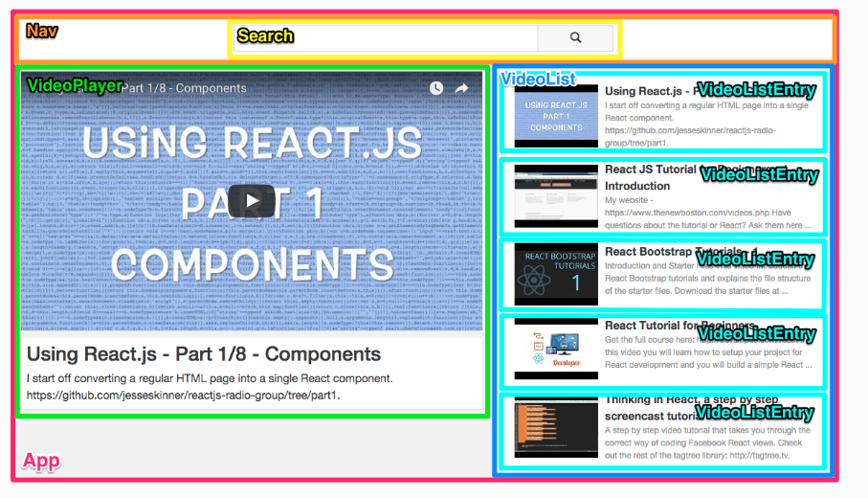The height and width of the screenshot is (498, 868).
Task: Click the video title overlay 'Part 1/8 - Components'
Action: [184, 88]
